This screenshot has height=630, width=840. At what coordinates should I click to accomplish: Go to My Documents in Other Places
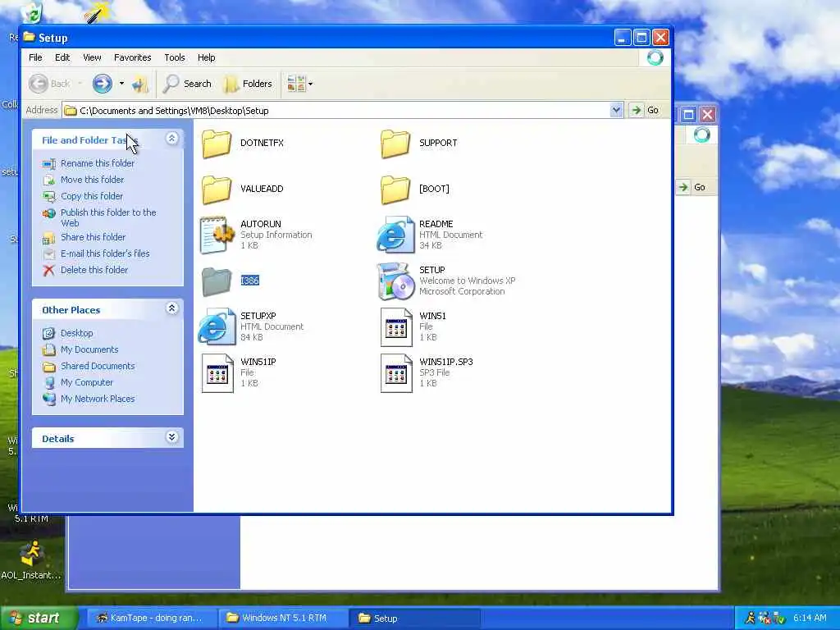tap(89, 349)
